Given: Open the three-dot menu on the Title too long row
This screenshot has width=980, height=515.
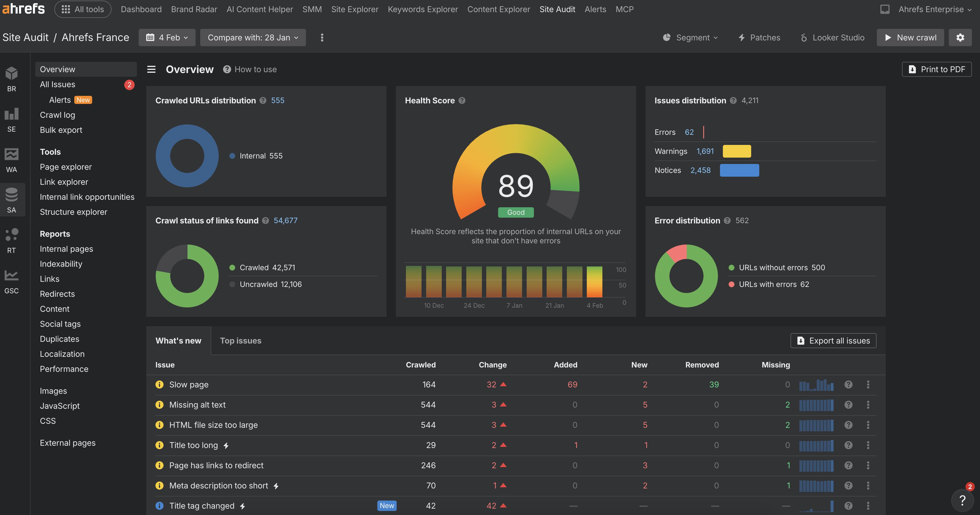Looking at the screenshot, I should [x=868, y=445].
